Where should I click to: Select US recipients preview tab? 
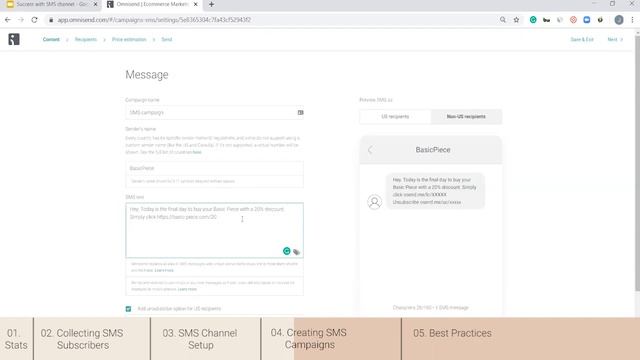395,117
